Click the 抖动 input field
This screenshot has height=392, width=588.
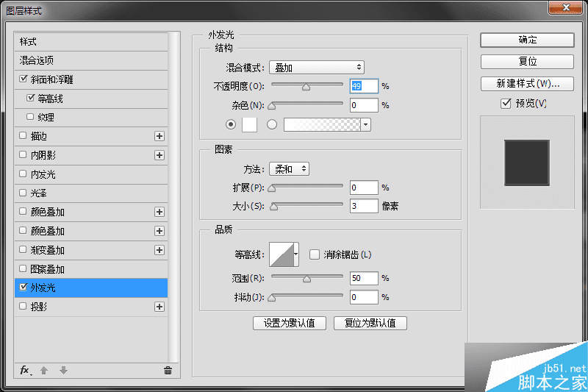click(x=364, y=297)
